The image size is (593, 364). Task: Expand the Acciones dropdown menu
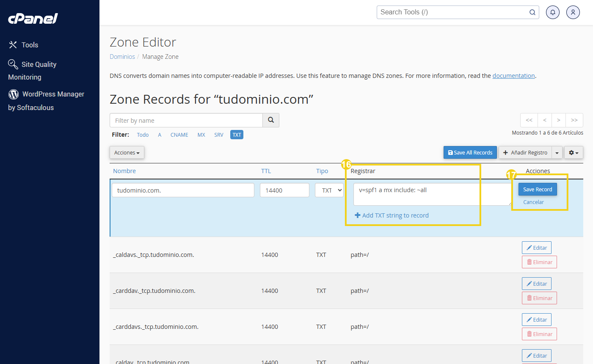(127, 152)
